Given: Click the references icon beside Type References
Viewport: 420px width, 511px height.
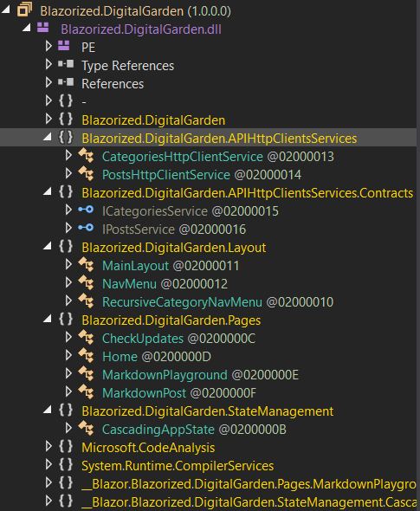Looking at the screenshot, I should coord(66,64).
